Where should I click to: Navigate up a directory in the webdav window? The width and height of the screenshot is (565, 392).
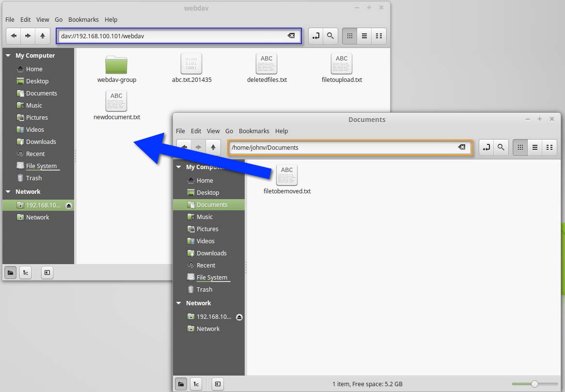(x=43, y=36)
